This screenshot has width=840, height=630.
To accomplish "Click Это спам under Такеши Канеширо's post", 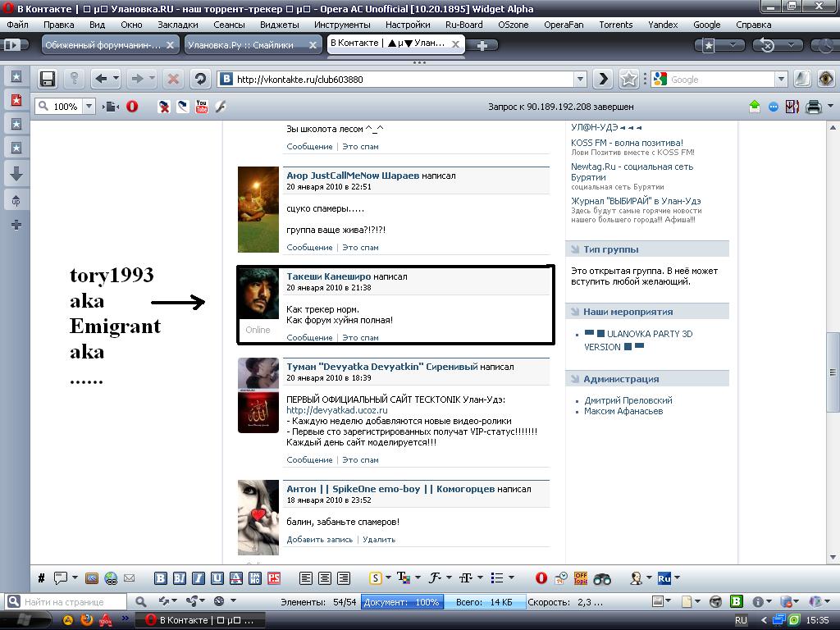I will click(x=360, y=337).
